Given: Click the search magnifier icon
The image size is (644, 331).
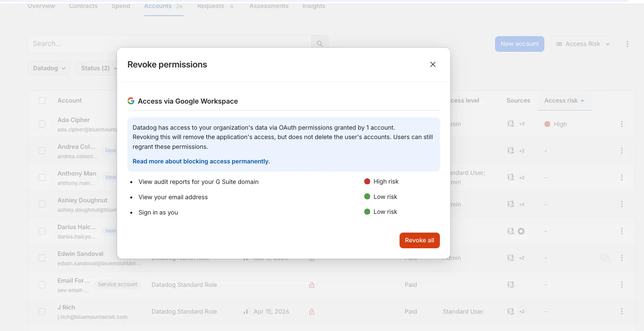Looking at the screenshot, I should [x=320, y=43].
